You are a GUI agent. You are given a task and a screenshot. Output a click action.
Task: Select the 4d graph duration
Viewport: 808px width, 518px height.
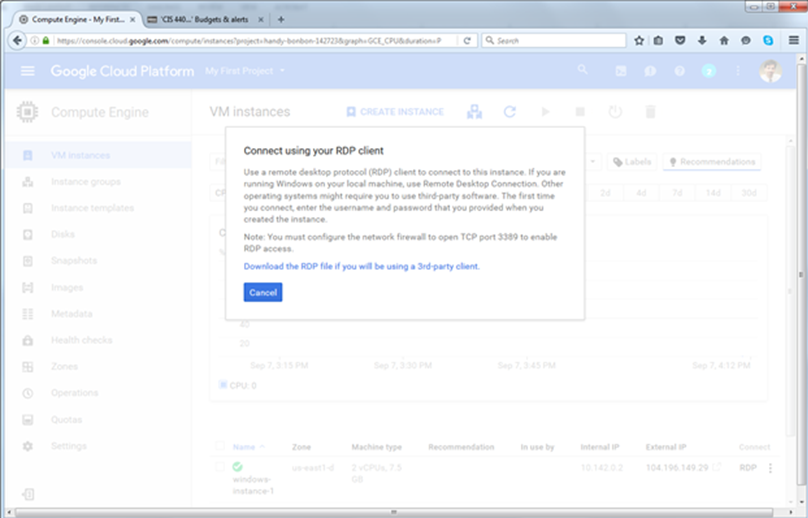[641, 193]
